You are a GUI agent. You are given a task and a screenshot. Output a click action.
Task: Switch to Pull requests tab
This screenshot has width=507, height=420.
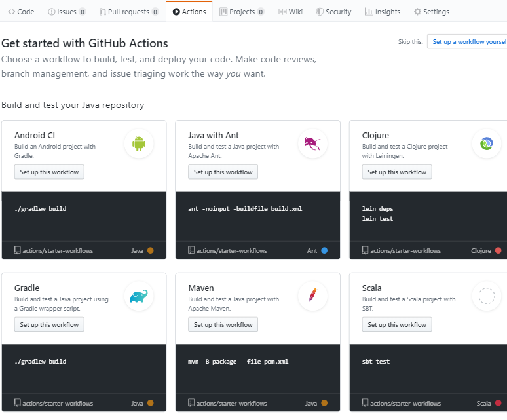(x=129, y=12)
